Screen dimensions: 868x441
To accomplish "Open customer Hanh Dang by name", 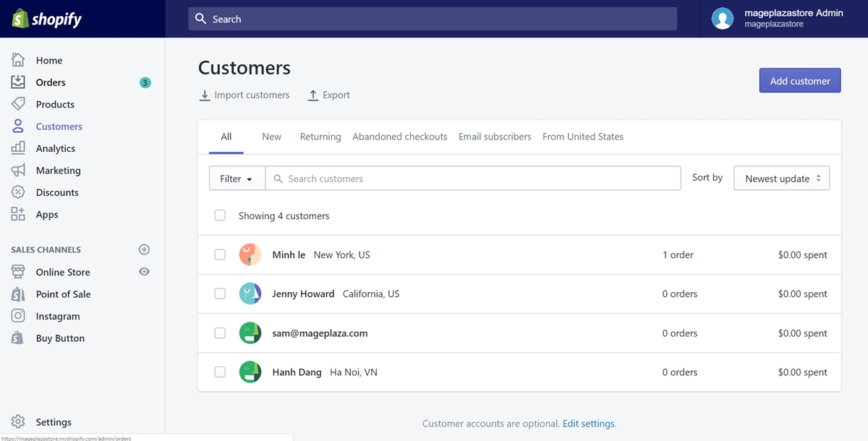I will click(297, 372).
